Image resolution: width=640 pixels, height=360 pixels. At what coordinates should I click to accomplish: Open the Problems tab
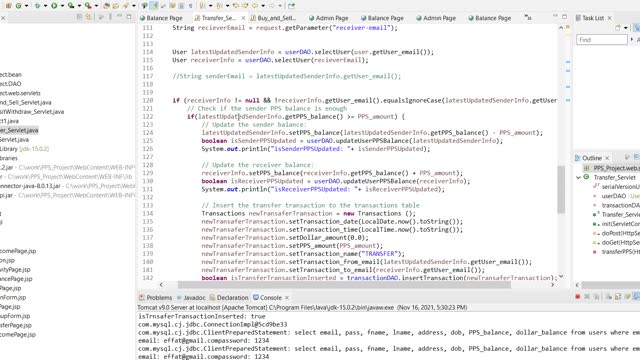coord(156,298)
